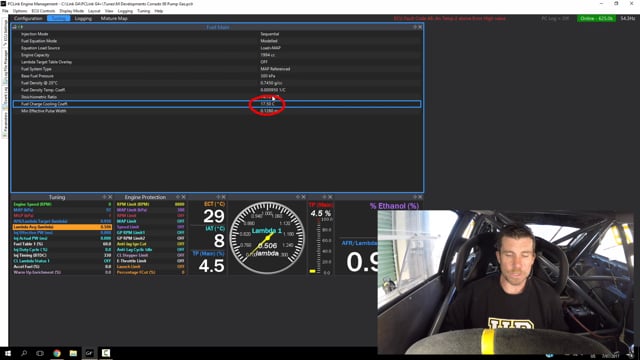Click the % Ethanol gauge title
Image resolution: width=640 pixels, height=360 pixels.
pos(394,206)
